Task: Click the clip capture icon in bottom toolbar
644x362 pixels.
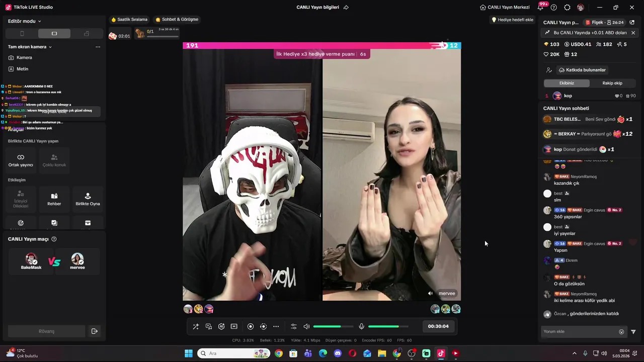Action: [234, 326]
